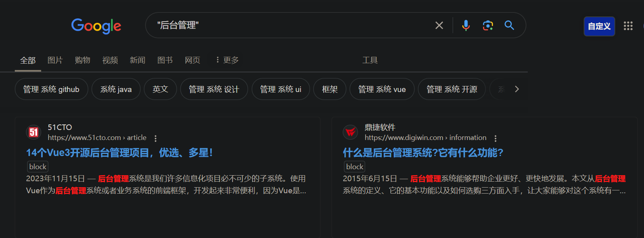Click the 2015年6月15日 date text
This screenshot has width=644, height=238.
coord(370,178)
